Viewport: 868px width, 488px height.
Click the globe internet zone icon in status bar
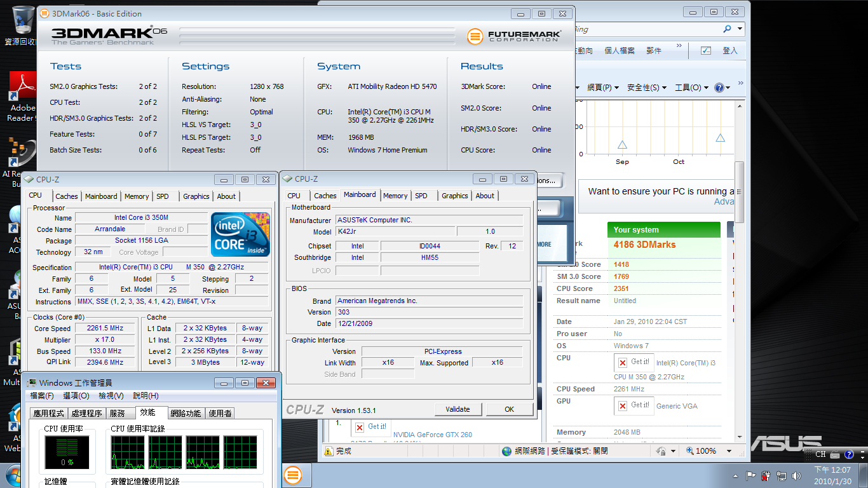506,451
